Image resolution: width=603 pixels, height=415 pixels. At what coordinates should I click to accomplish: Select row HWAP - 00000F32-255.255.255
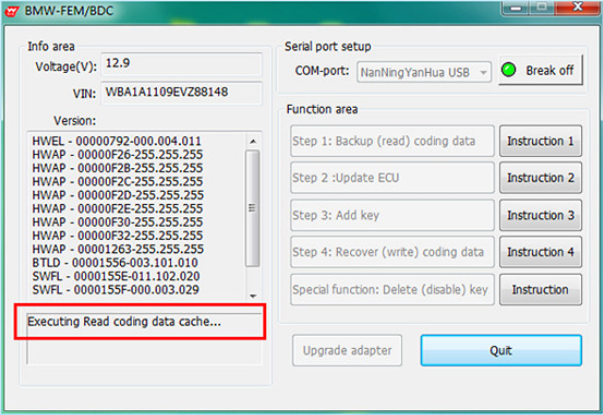[x=117, y=235]
